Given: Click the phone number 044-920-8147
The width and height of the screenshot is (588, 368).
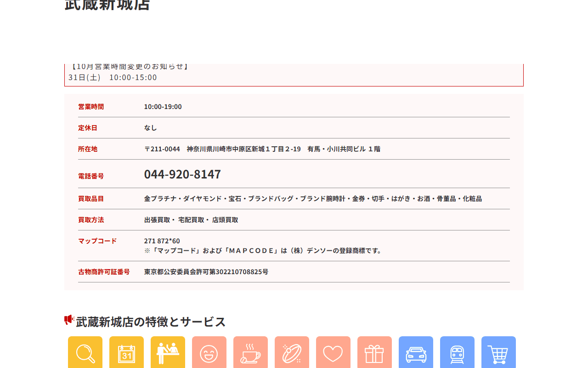Looking at the screenshot, I should point(182,174).
